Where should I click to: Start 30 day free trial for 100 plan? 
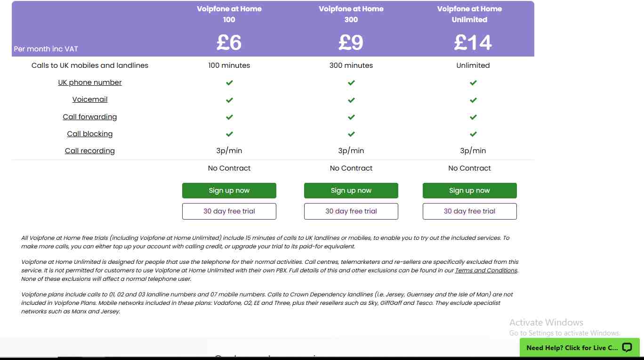coord(229,211)
